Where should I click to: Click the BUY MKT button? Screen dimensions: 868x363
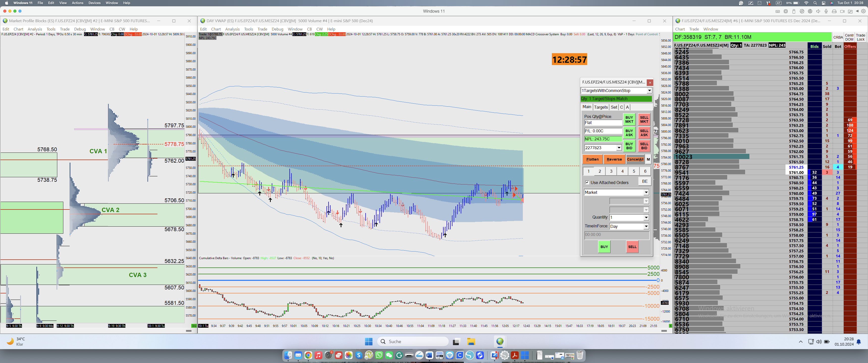click(x=629, y=119)
